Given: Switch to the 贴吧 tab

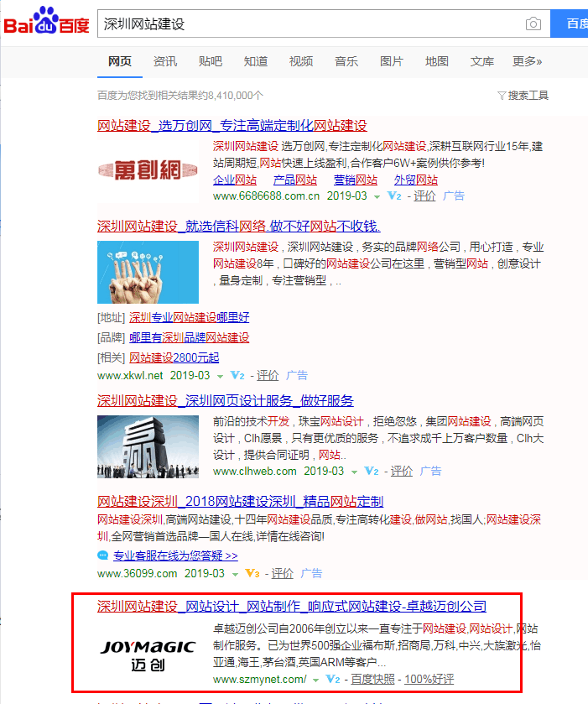Looking at the screenshot, I should tap(211, 61).
